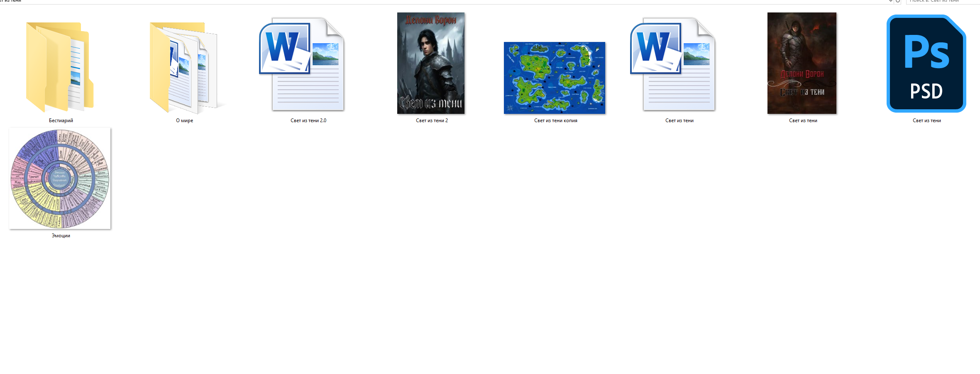The width and height of the screenshot is (980, 374).
Task: Click the "Свет из тени" name under the red cover
Action: pos(803,121)
